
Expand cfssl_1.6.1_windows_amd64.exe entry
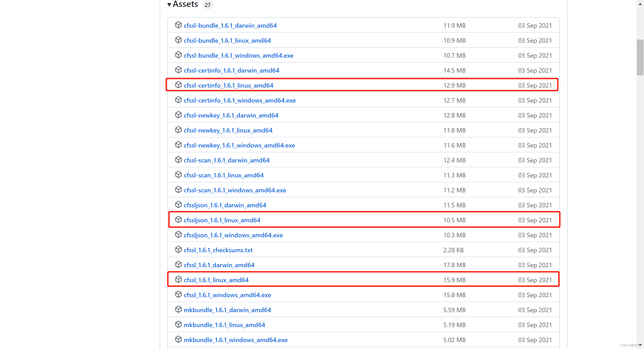228,295
